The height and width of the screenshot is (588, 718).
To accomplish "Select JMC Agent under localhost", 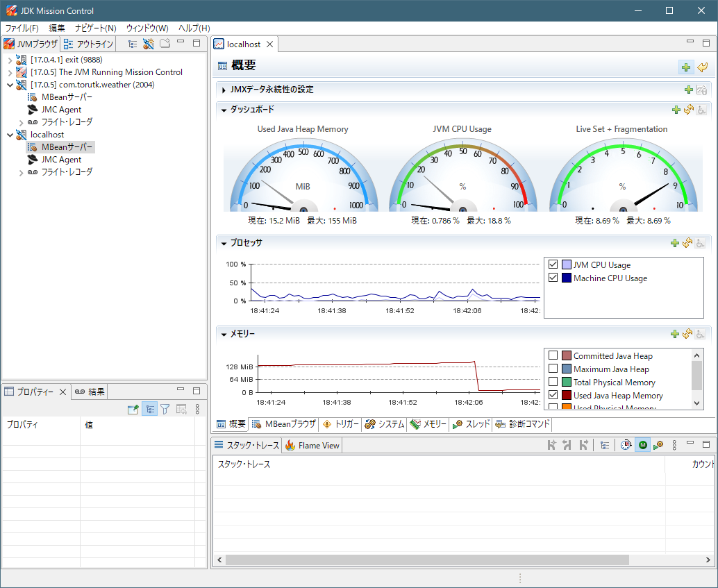I will pos(61,160).
